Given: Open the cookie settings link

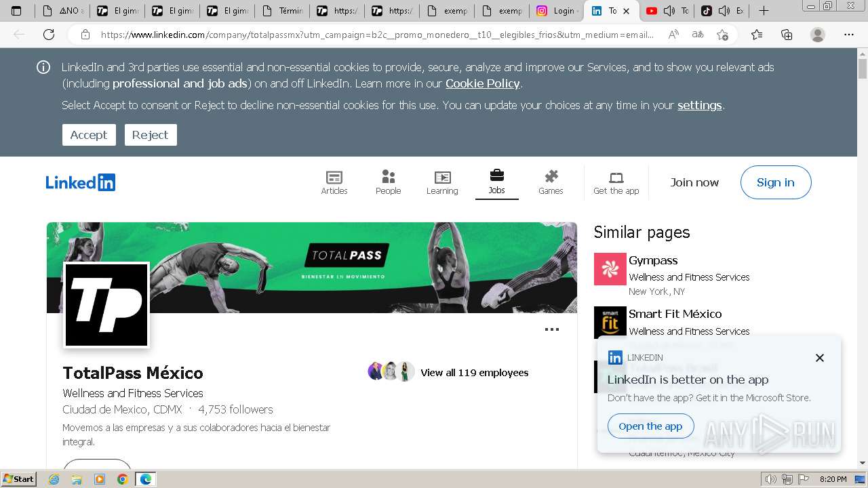Looking at the screenshot, I should [x=699, y=105].
